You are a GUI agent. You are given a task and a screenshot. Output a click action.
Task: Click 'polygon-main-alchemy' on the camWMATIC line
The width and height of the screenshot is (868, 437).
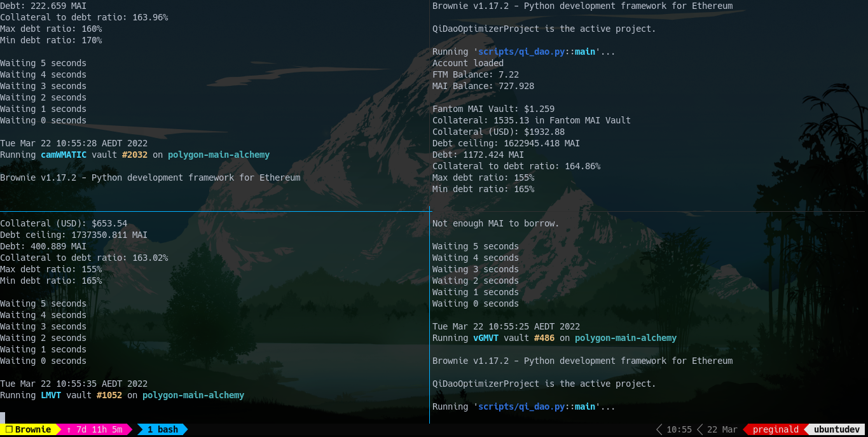pyautogui.click(x=219, y=155)
